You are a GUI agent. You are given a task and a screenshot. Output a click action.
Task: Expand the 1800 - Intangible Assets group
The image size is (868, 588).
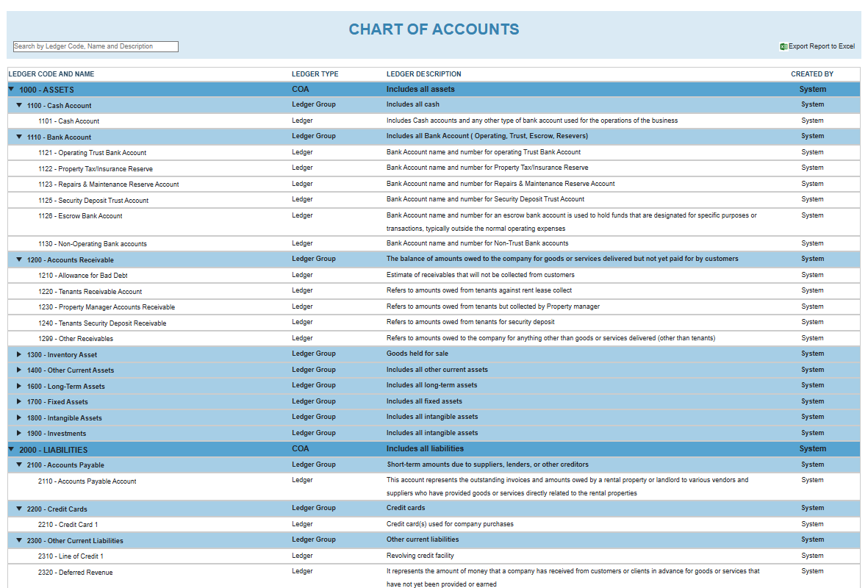pos(19,416)
